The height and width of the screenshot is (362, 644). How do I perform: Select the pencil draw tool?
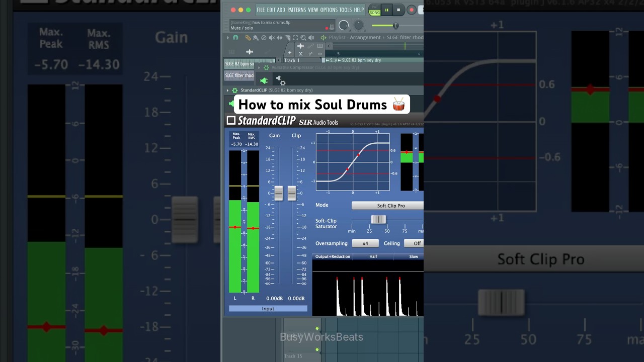[248, 38]
